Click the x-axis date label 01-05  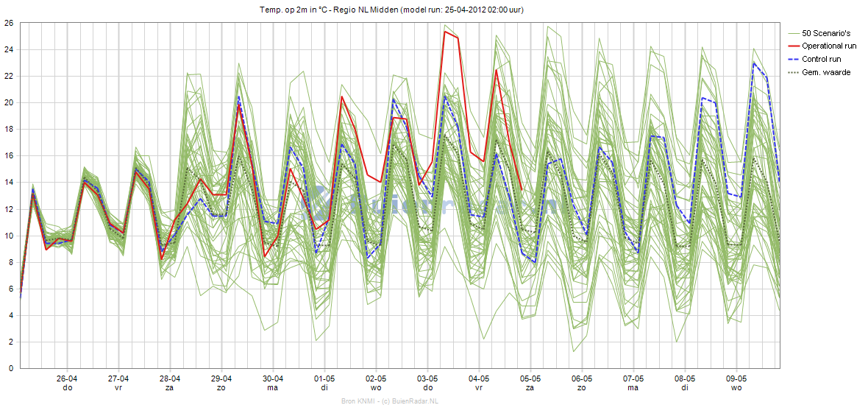[x=324, y=379]
